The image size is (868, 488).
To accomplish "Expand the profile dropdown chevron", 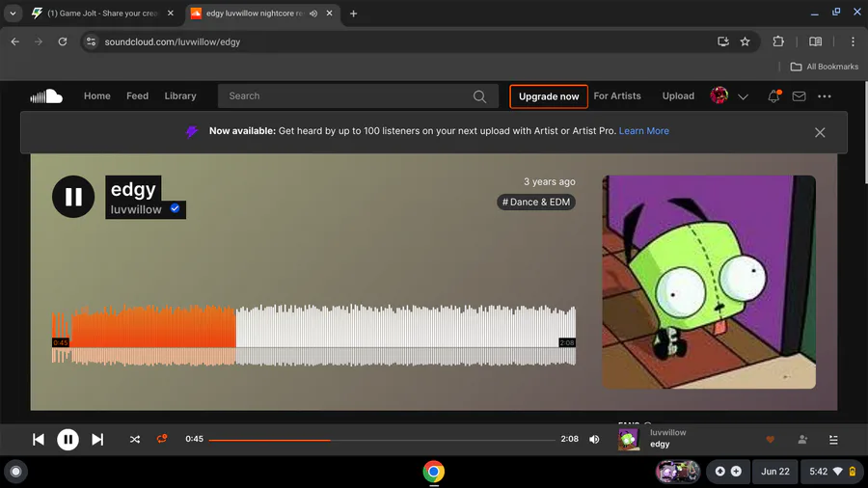I will click(x=743, y=96).
